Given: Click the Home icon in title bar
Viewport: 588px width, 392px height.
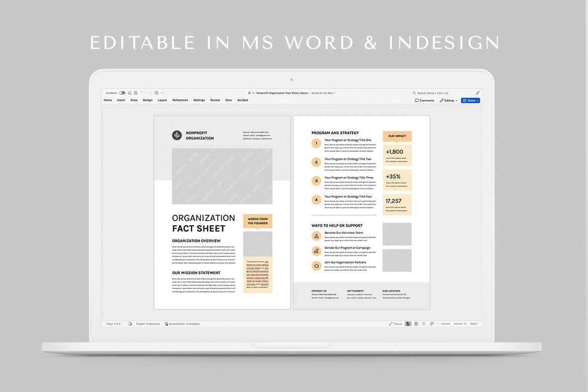Looking at the screenshot, I should click(130, 93).
